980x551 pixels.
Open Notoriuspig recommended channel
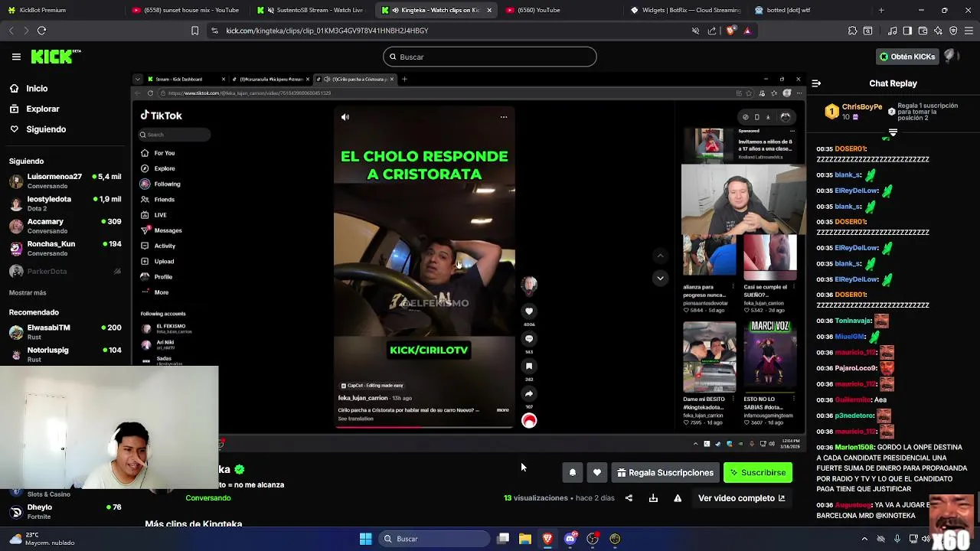(65, 354)
